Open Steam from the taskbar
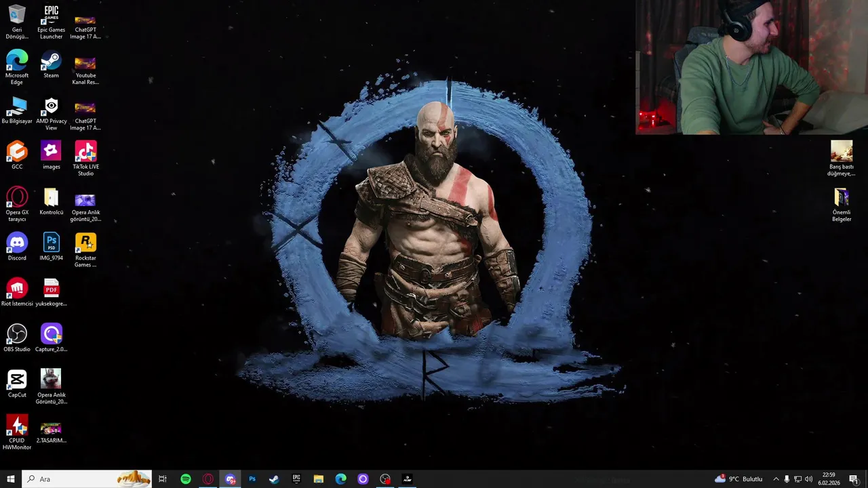 click(x=274, y=479)
